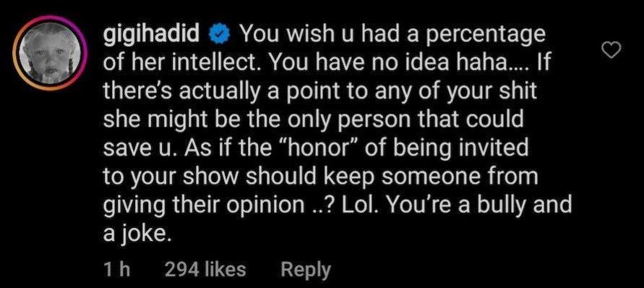Like the comment with the heart icon
Image resolution: width=644 pixels, height=288 pixels.
pyautogui.click(x=611, y=51)
